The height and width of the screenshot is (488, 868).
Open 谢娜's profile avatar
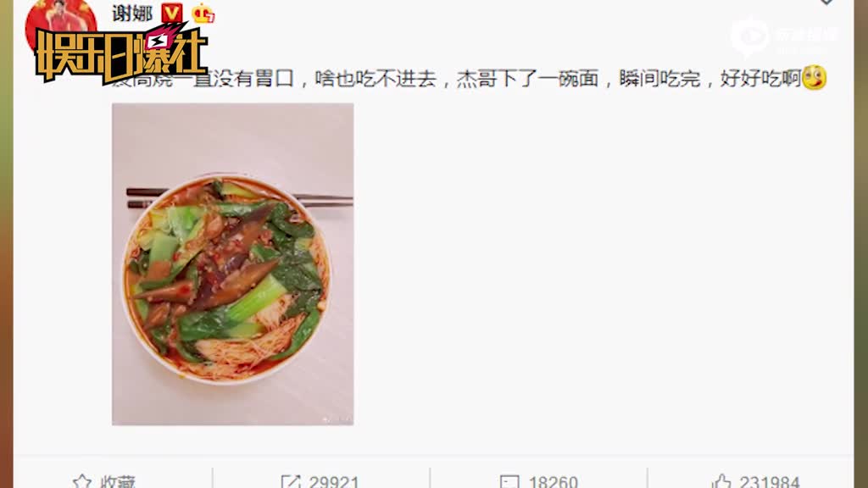pyautogui.click(x=61, y=25)
